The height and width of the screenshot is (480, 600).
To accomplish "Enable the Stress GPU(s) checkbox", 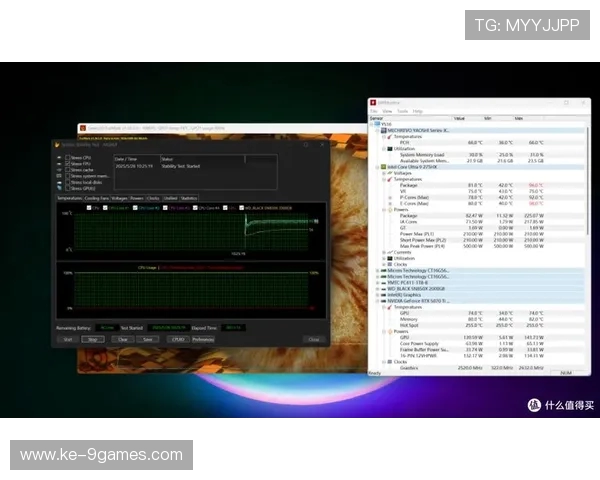I will point(67,187).
